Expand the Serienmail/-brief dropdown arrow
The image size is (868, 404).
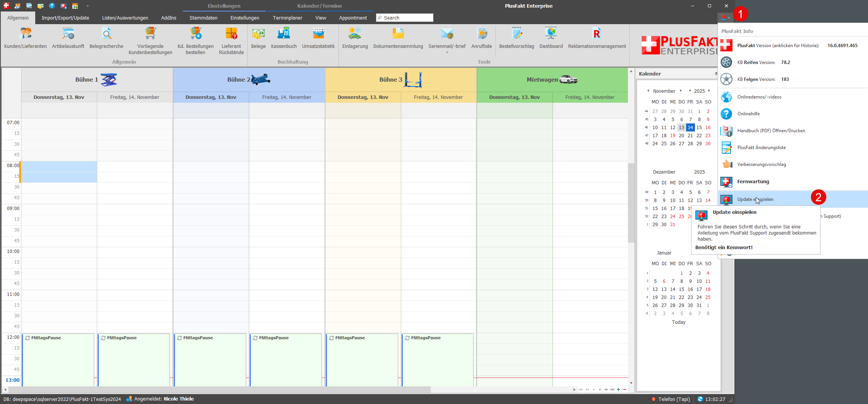(x=447, y=53)
